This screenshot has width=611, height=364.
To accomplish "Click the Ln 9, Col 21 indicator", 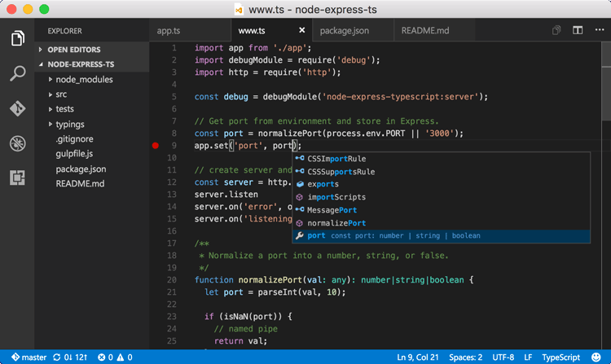I will tap(418, 357).
